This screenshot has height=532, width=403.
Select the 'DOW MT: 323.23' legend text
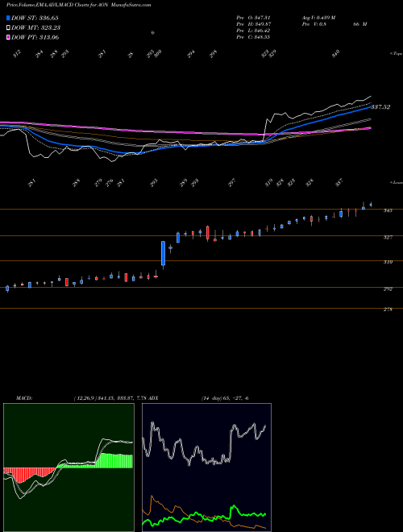click(36, 27)
